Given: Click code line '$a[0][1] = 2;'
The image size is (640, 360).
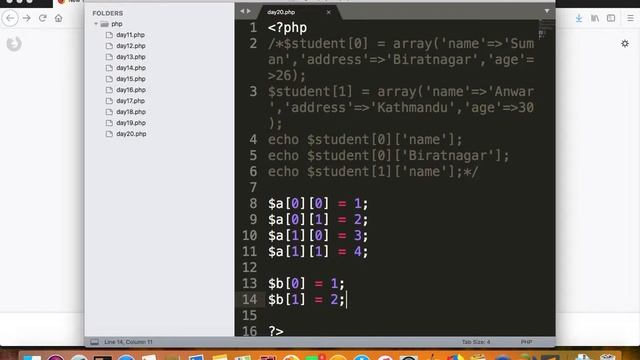Looking at the screenshot, I should (318, 220).
